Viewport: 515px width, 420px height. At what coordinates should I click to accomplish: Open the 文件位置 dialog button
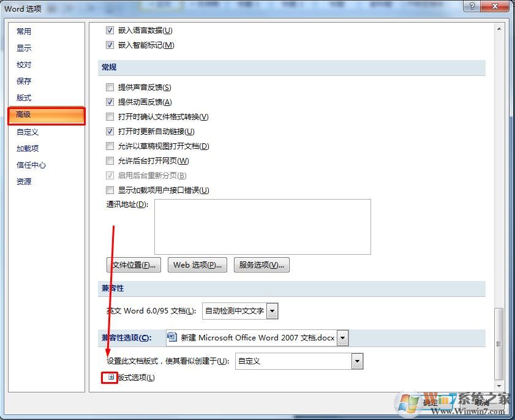click(x=133, y=265)
